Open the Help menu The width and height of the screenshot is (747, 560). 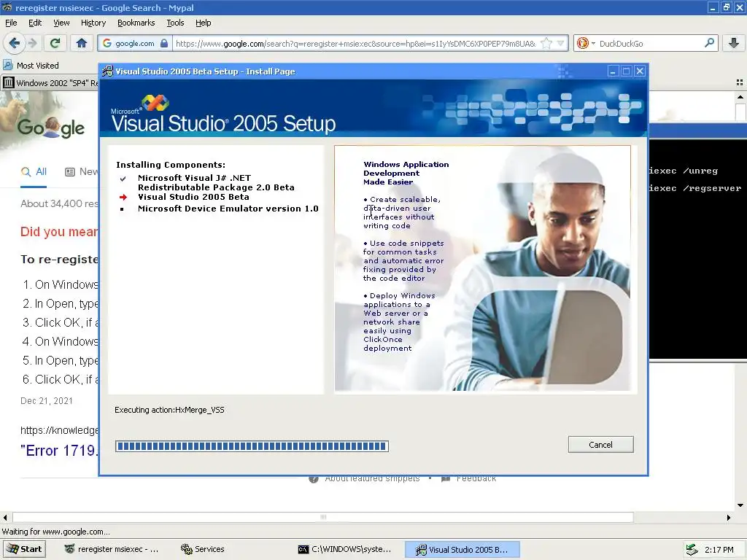pos(203,23)
